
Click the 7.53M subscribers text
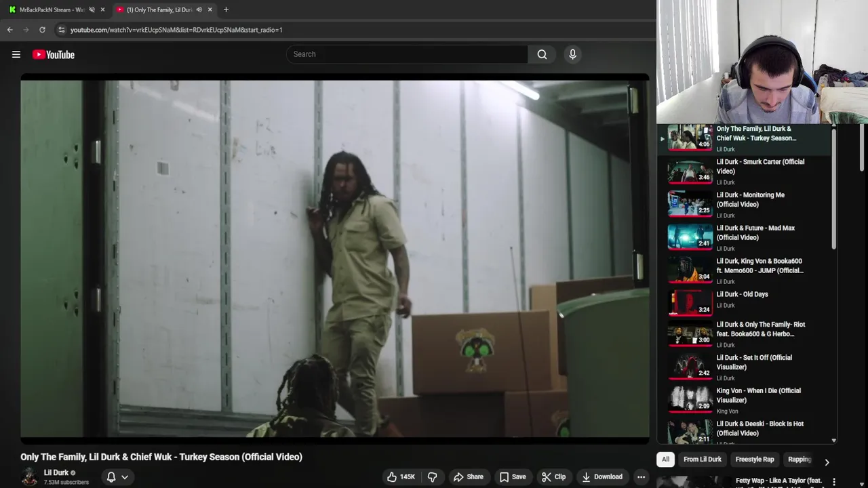coord(66,483)
